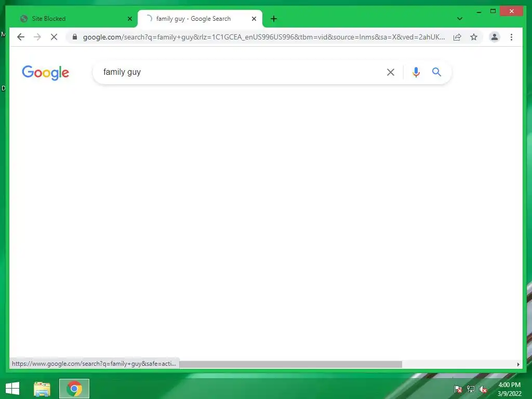
Task: Click the Google logo
Action: pos(46,73)
